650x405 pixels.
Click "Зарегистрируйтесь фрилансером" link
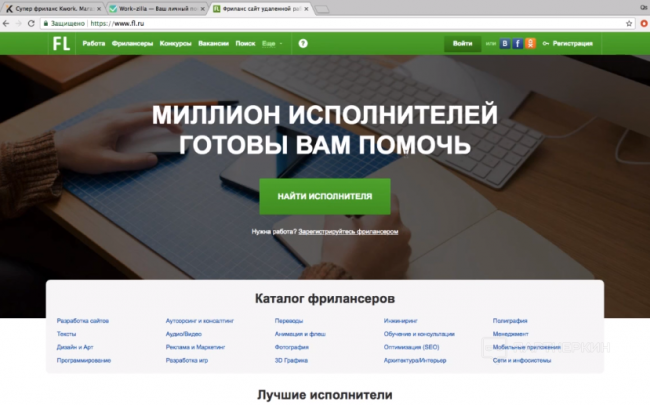tap(355, 231)
